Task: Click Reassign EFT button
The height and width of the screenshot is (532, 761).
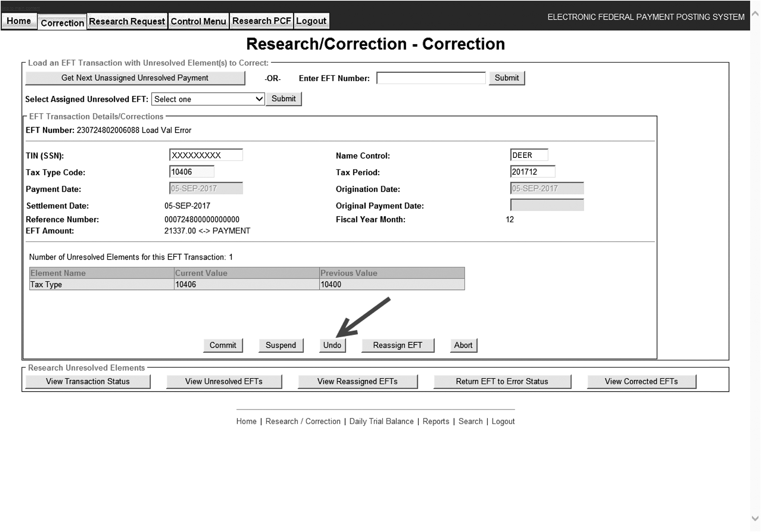Action: 397,345
